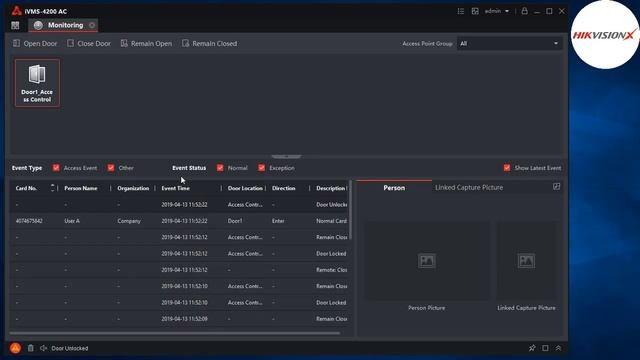
Task: Expand the Access Point Group dropdown
Action: (509, 43)
